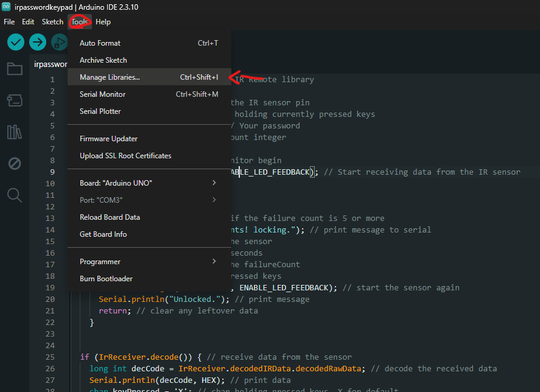Screen dimensions: 540x392
Task: Open the Debug panel sidebar icon
Action: (x=15, y=164)
